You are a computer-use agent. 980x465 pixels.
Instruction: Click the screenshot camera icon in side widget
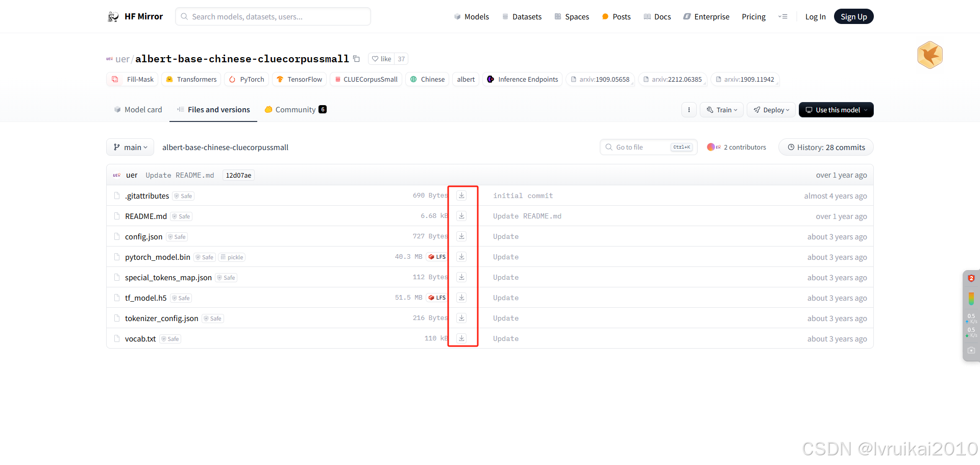pyautogui.click(x=971, y=350)
